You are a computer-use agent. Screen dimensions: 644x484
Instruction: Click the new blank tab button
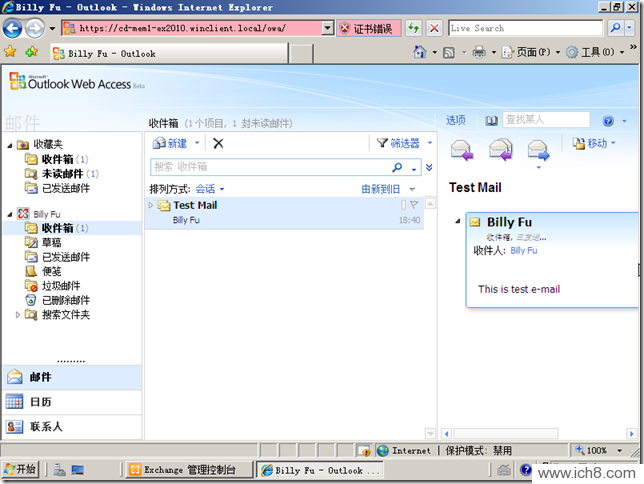coord(301,54)
